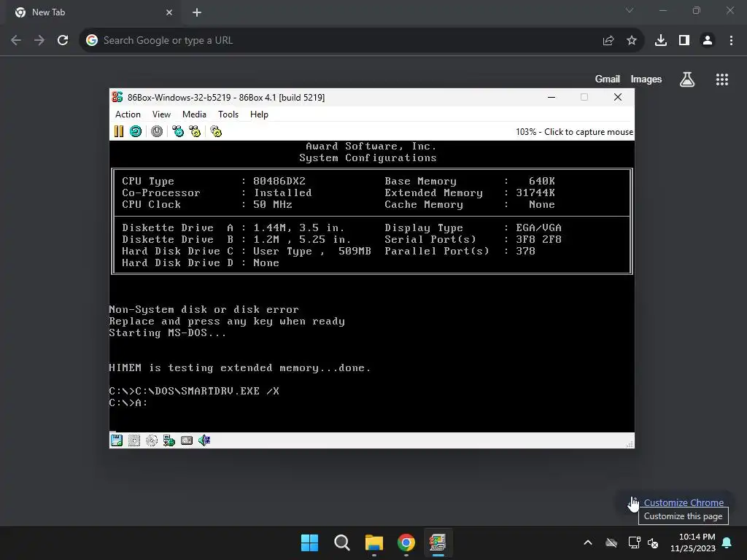Screen dimensions: 747x560
Task: Click Chrome's forward arrow
Action: tap(39, 41)
